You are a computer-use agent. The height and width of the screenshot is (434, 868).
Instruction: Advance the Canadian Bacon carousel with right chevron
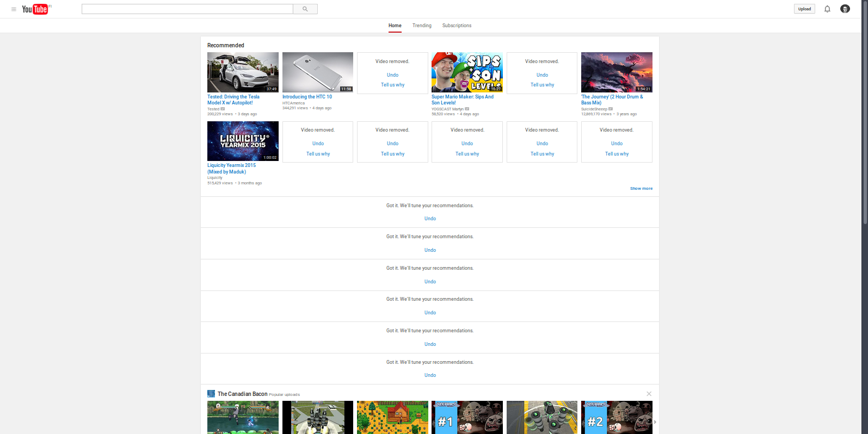(x=655, y=422)
